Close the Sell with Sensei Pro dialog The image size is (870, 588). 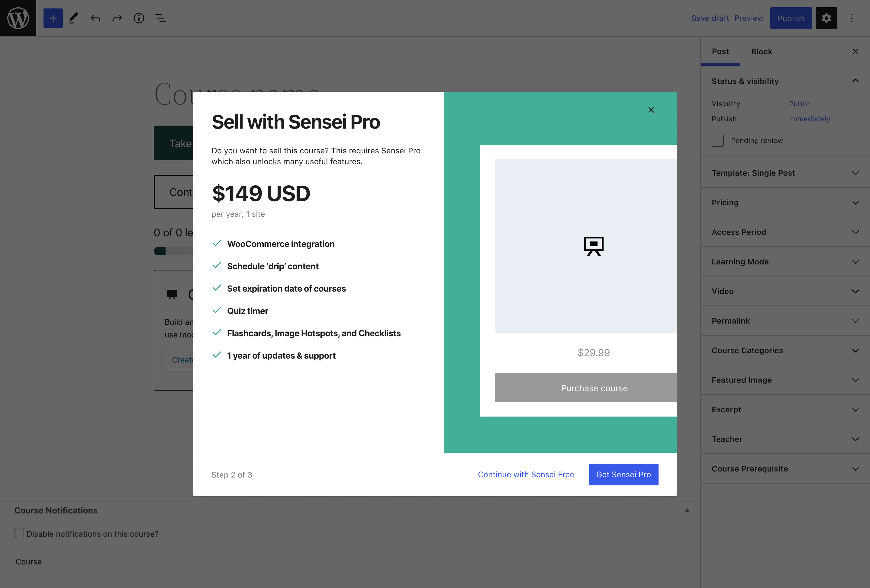tap(651, 110)
